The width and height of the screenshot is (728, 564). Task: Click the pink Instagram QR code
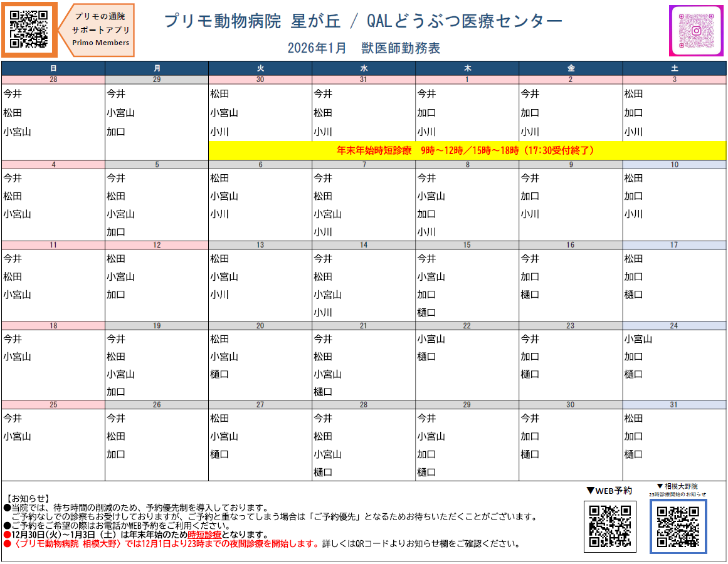tap(696, 30)
